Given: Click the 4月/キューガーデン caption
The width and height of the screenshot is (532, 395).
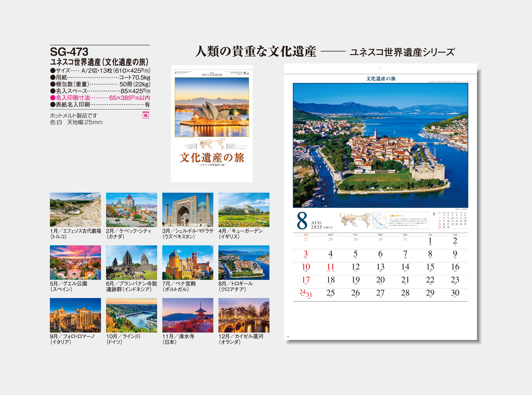Looking at the screenshot, I should pos(241,234).
